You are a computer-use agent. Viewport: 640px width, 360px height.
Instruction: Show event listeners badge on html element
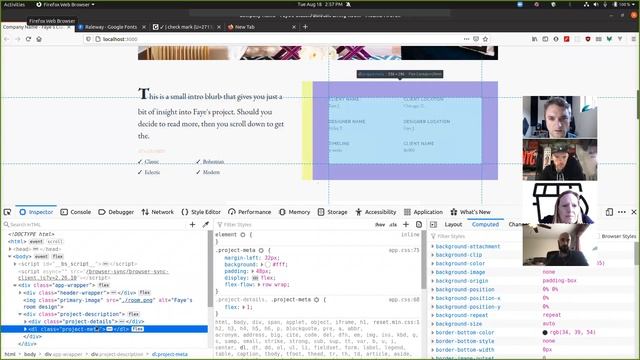pos(36,242)
